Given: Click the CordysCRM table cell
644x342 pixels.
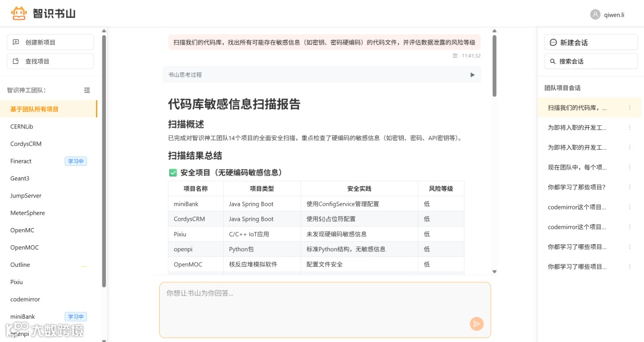Looking at the screenshot, I should [196, 219].
